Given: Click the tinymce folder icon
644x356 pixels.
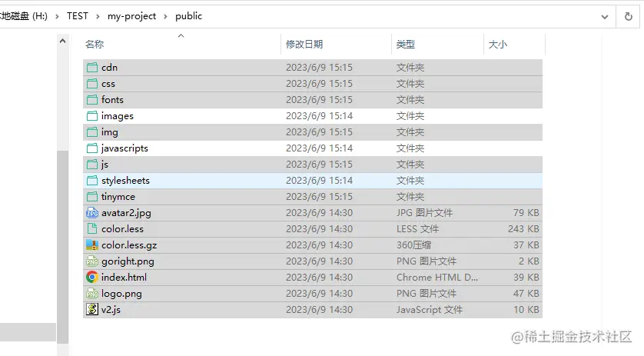Looking at the screenshot, I should 92,197.
